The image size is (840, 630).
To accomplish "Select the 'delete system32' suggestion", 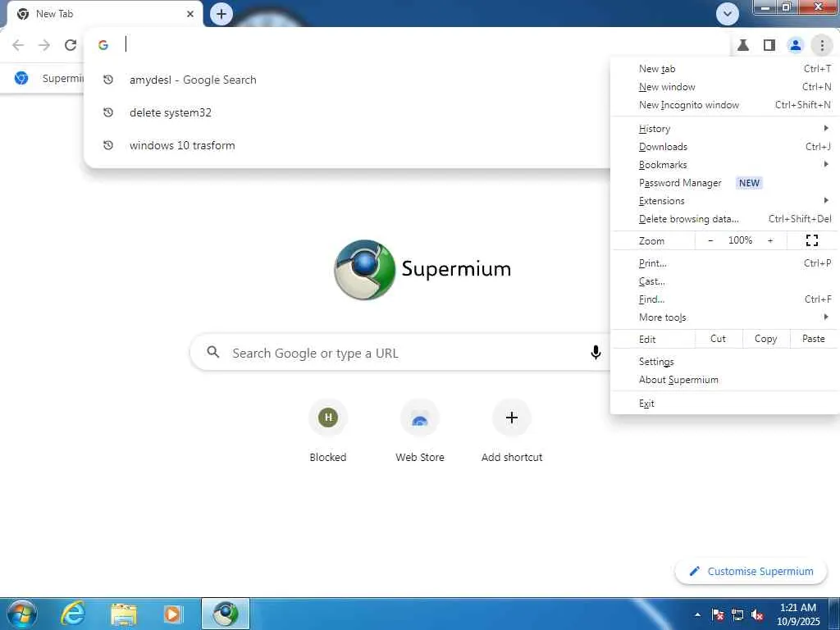I will [x=347, y=112].
